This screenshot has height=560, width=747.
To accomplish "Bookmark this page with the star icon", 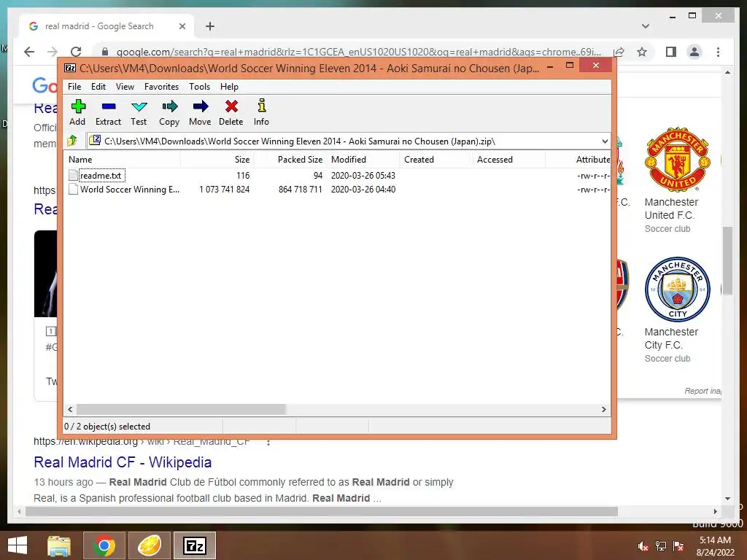I will coord(642,52).
